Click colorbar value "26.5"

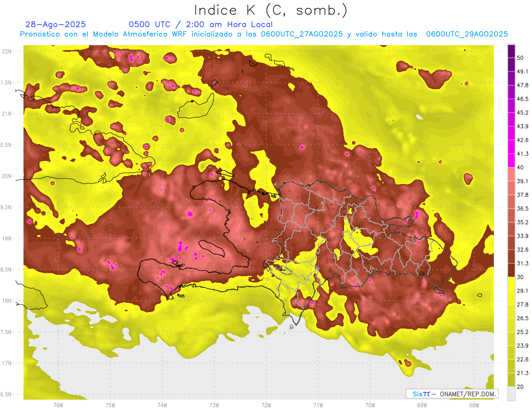(x=523, y=318)
